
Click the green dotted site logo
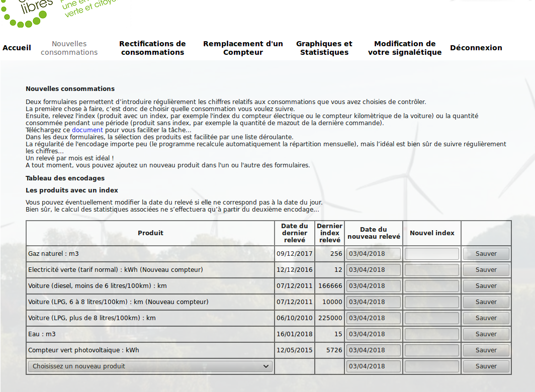27,14
